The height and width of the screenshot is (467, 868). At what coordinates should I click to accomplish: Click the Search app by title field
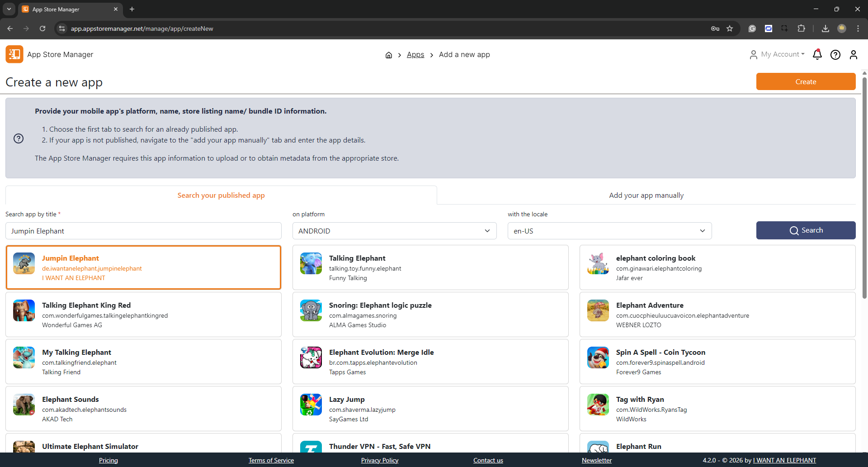(x=143, y=231)
